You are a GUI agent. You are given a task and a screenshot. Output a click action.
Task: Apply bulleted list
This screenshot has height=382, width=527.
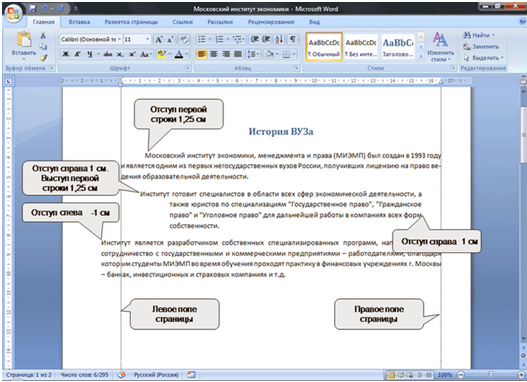click(x=202, y=40)
